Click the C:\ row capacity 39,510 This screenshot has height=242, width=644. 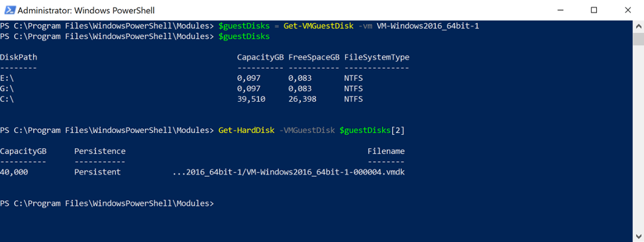coord(251,99)
